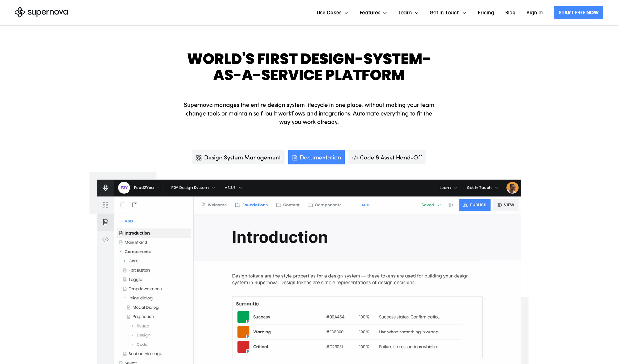
Task: Go to the Pricing page
Action: (x=486, y=13)
